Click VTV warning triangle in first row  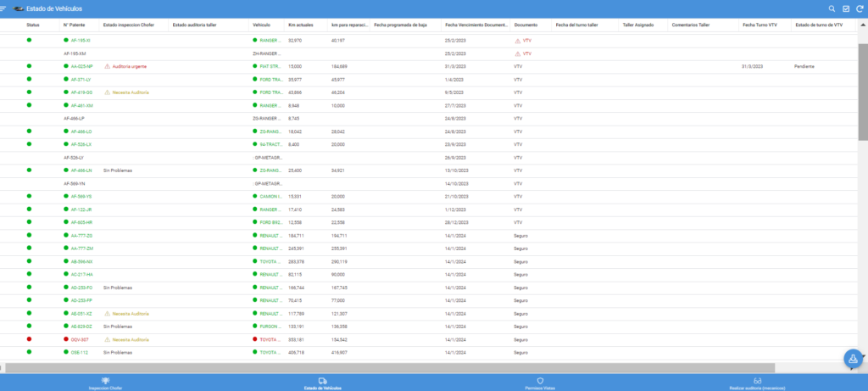[x=517, y=41]
